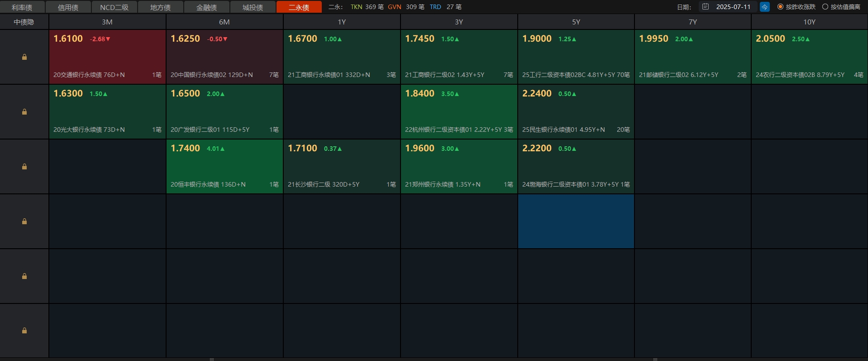
Task: Click the 1.9950 yield value
Action: pyautogui.click(x=653, y=39)
